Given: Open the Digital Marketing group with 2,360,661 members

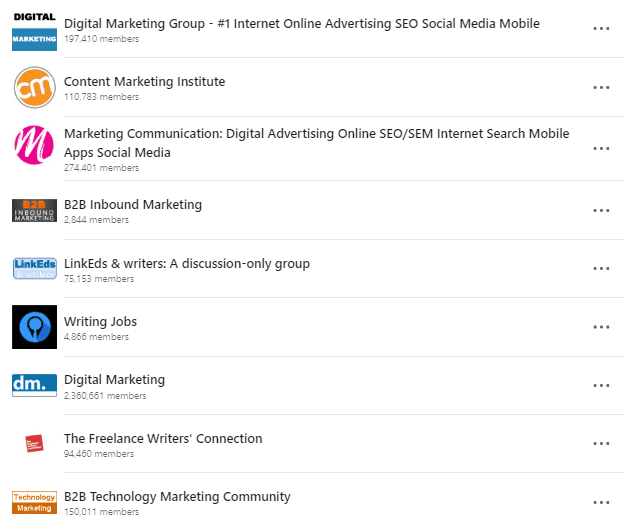Looking at the screenshot, I should point(114,380).
